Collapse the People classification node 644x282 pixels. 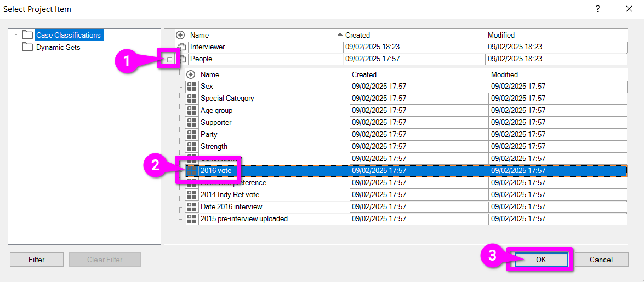170,59
